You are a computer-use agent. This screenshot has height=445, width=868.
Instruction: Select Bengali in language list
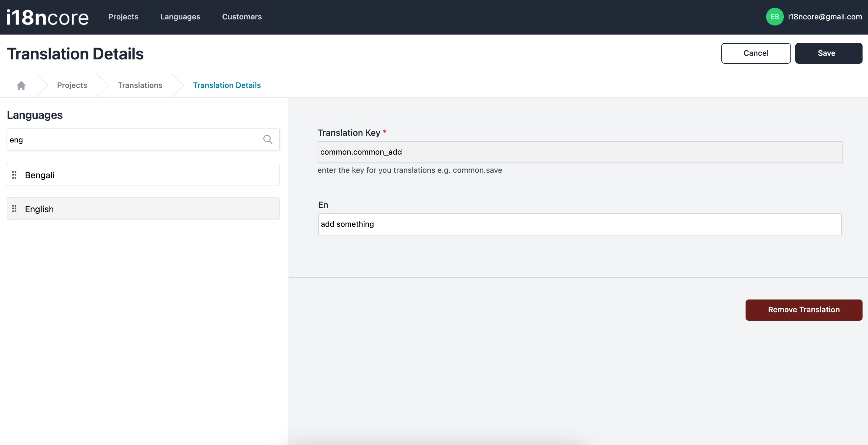(143, 175)
